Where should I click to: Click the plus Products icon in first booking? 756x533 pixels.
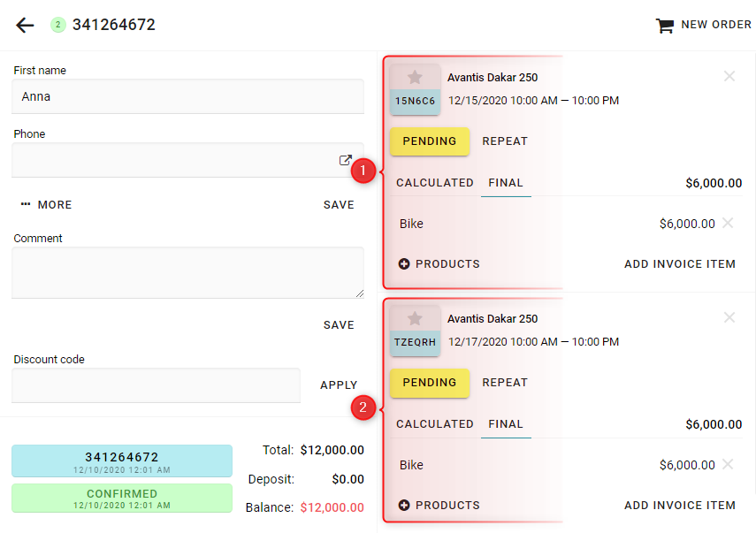404,264
